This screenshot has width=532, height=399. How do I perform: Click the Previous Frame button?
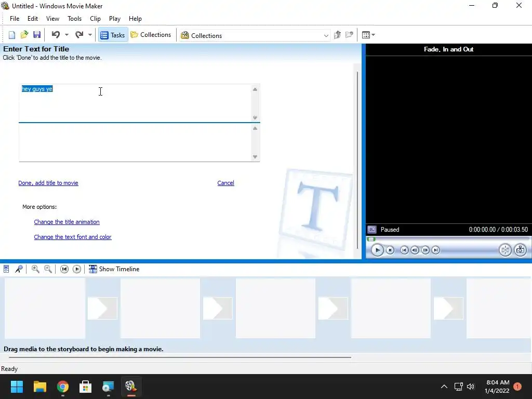click(x=415, y=250)
